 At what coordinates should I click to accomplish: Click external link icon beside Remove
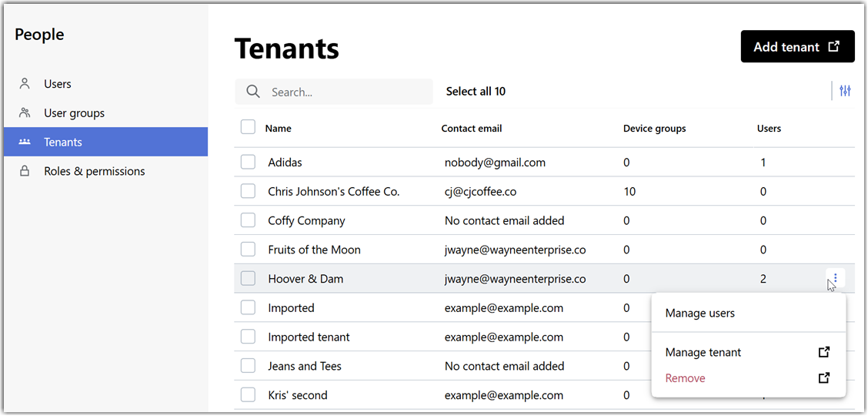point(823,378)
